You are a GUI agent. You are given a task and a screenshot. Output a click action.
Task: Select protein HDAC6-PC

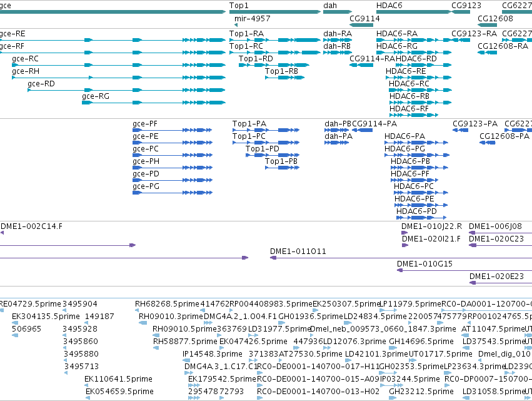pyautogui.click(x=414, y=187)
